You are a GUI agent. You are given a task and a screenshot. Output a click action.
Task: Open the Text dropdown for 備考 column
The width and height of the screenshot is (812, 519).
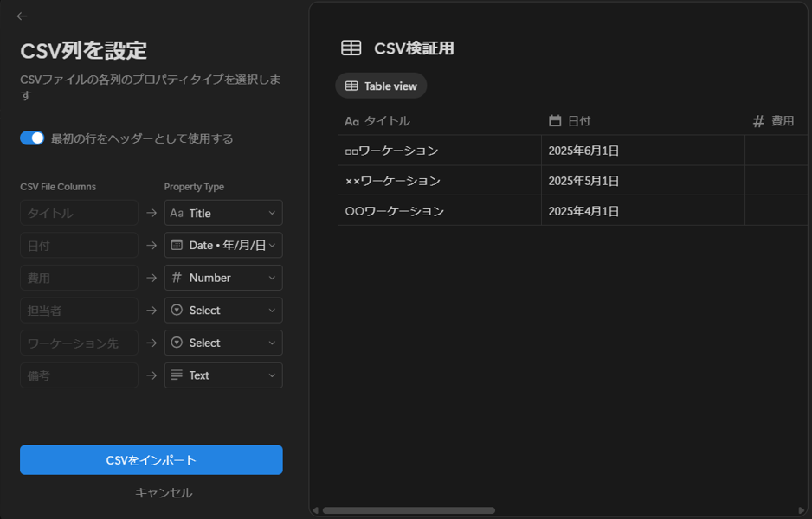point(223,375)
